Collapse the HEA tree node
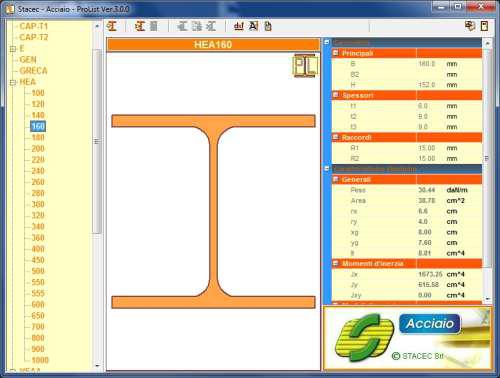 pyautogui.click(x=13, y=82)
